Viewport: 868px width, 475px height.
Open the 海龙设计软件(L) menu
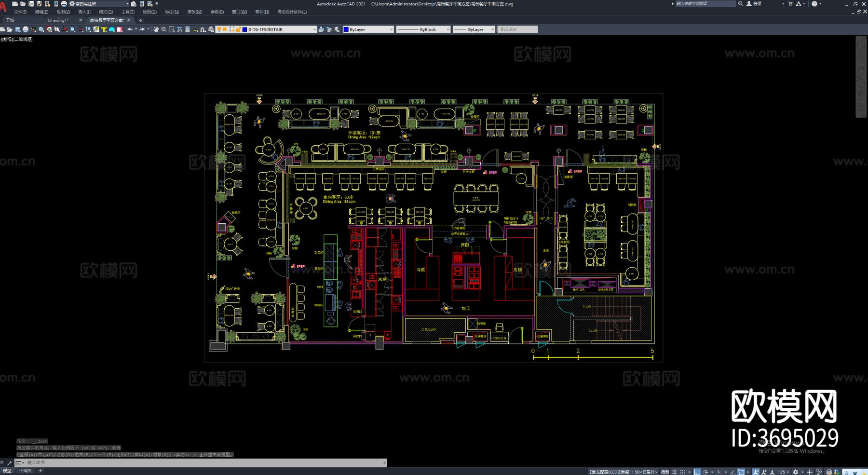[292, 12]
